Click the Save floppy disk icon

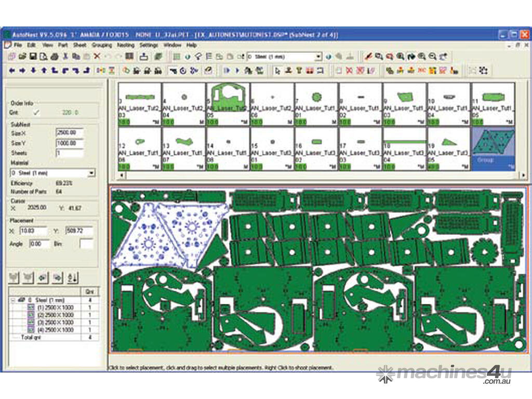pos(32,57)
